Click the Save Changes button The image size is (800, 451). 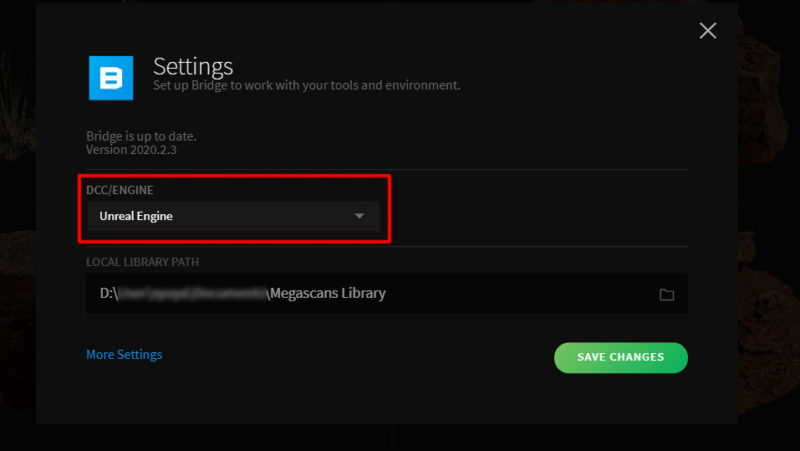coord(620,357)
